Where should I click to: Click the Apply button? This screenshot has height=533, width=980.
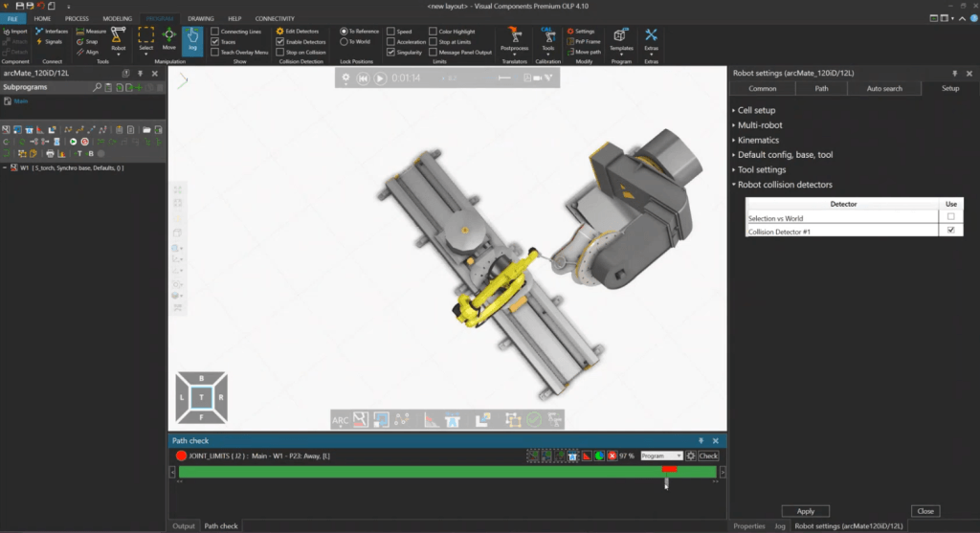click(x=805, y=511)
